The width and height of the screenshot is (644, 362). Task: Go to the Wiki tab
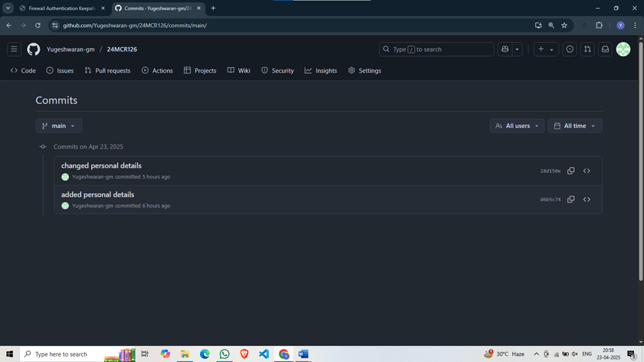238,71
